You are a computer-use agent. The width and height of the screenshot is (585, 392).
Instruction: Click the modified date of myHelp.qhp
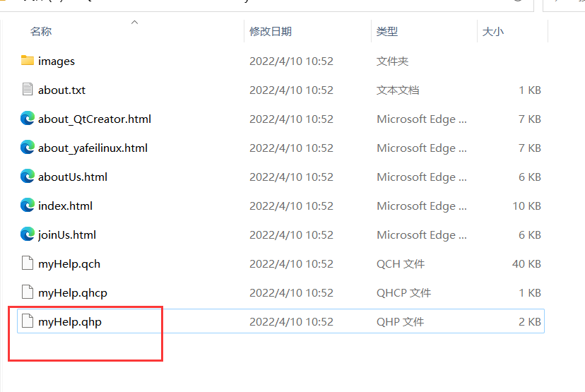pos(291,321)
